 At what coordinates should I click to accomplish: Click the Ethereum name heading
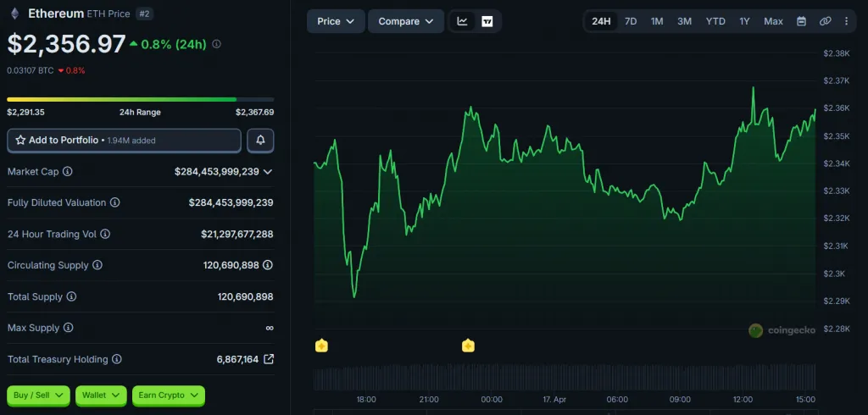pos(56,14)
